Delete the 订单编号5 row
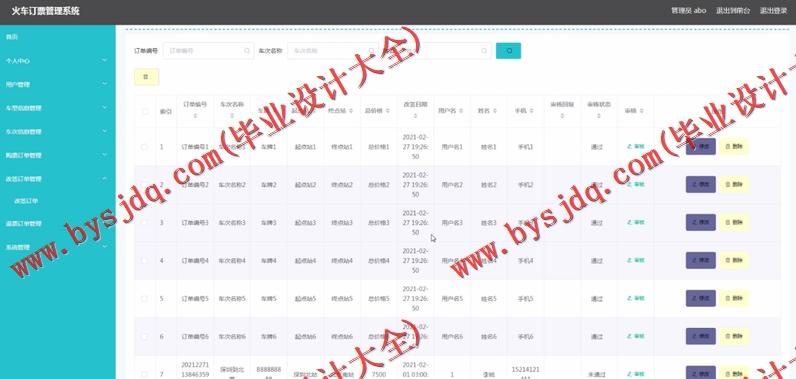The width and height of the screenshot is (796, 379). coord(734,298)
